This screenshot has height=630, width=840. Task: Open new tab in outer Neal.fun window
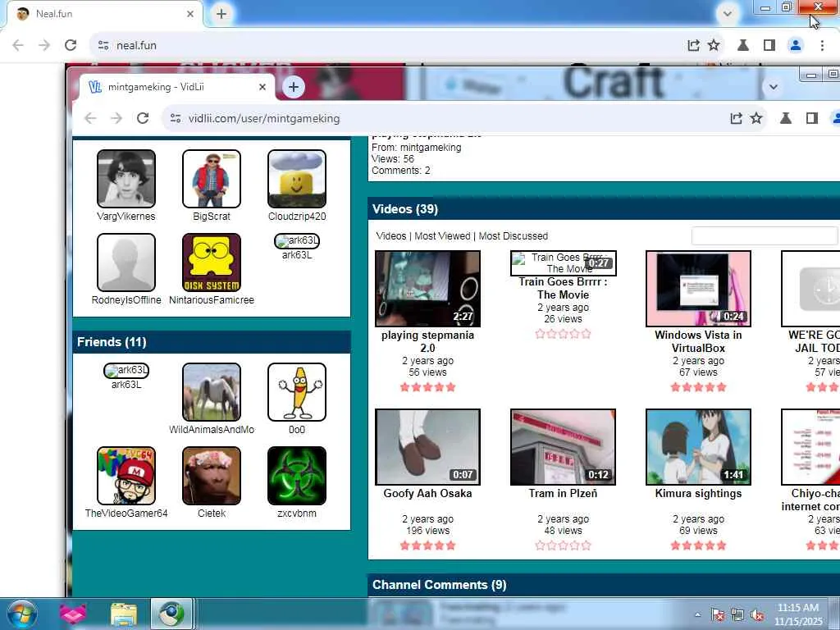tap(221, 14)
